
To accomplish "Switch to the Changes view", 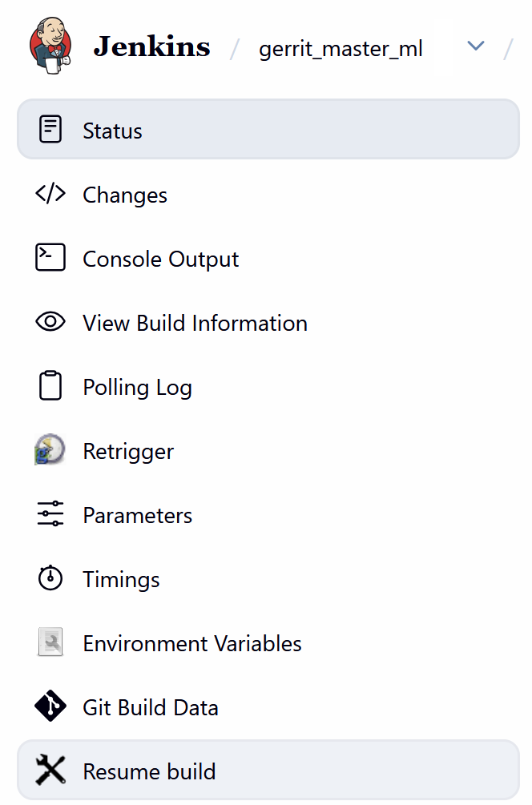I will tap(125, 194).
